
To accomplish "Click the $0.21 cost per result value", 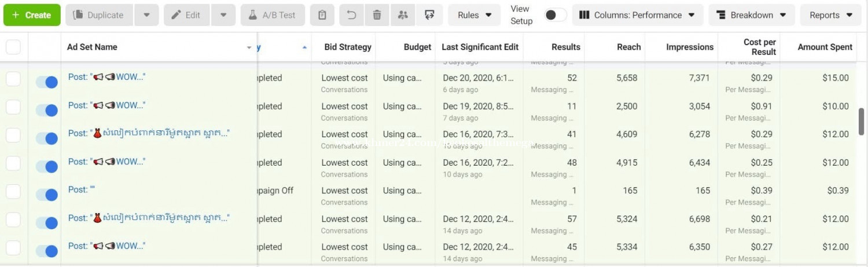I will pos(762,219).
